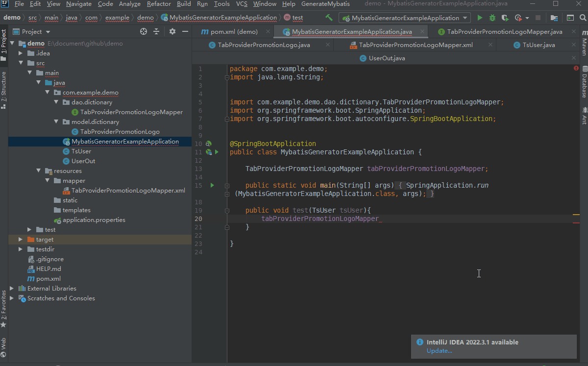Collapse the resources folder
Image resolution: width=588 pixels, height=366 pixels.
(39, 171)
